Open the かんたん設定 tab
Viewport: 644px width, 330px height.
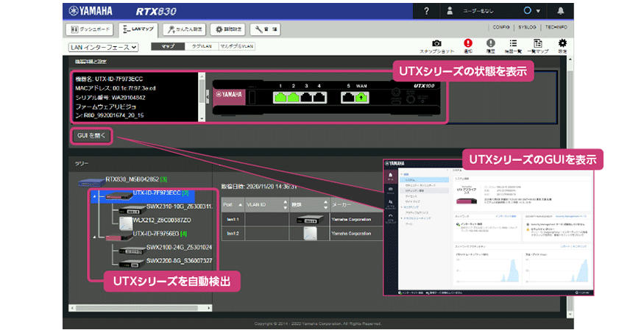pos(185,29)
